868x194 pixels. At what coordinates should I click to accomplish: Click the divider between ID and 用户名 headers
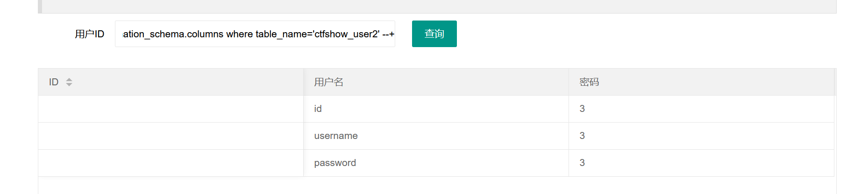click(304, 82)
